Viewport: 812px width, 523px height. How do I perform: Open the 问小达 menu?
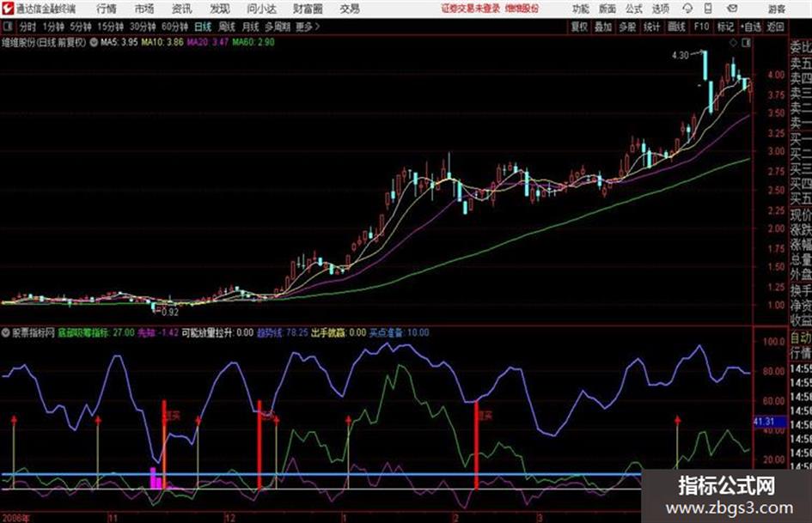(261, 9)
